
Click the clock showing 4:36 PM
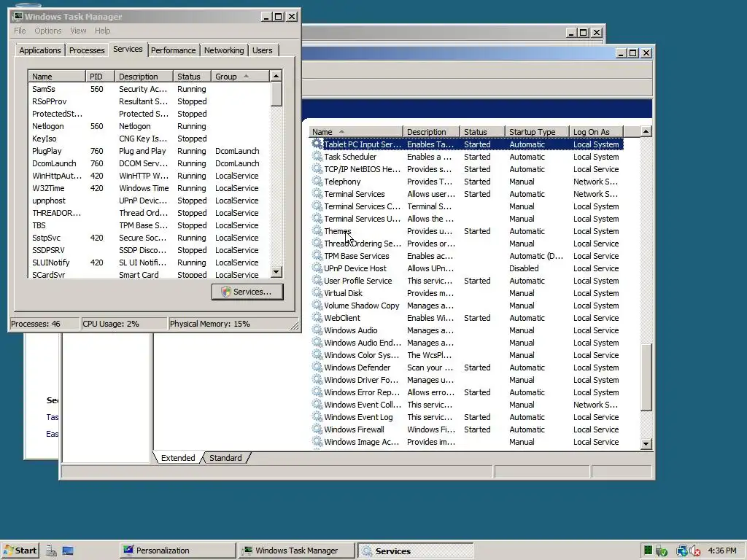tap(722, 551)
